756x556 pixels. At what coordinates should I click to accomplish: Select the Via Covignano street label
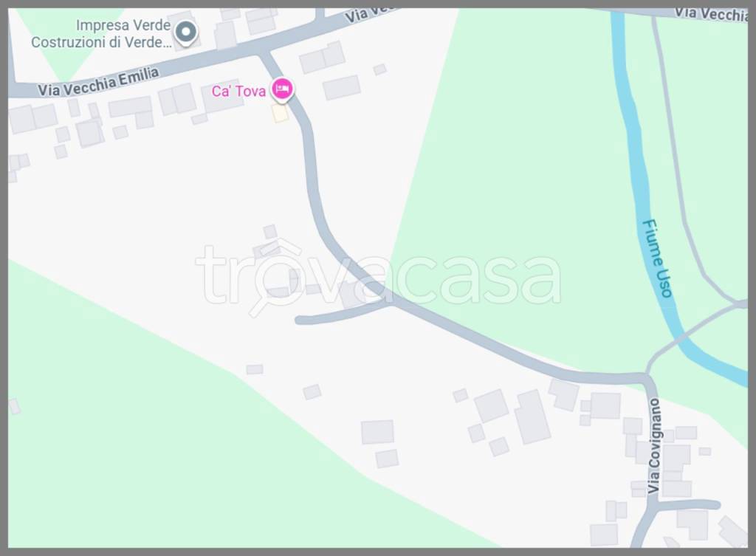[x=653, y=445]
